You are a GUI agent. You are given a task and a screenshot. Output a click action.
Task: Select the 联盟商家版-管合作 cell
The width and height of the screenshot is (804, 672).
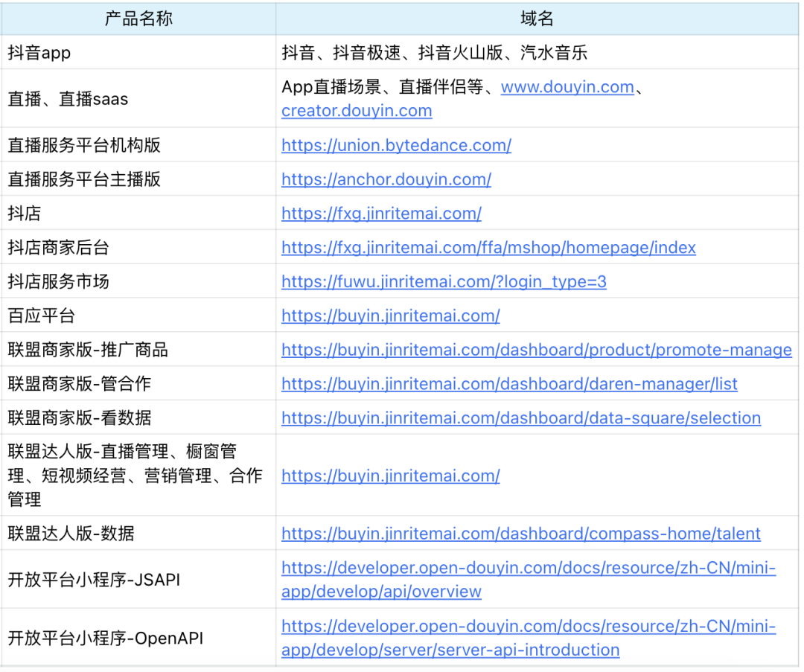pos(138,383)
